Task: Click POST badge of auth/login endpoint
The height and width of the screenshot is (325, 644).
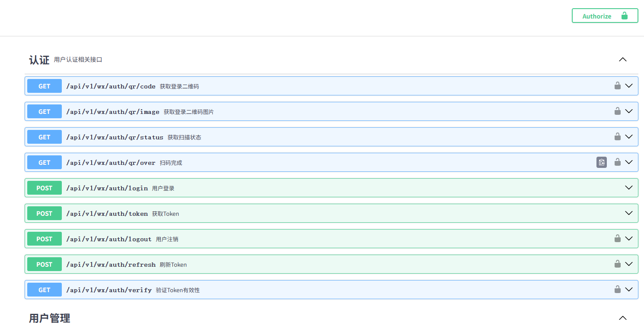Action: click(x=45, y=188)
